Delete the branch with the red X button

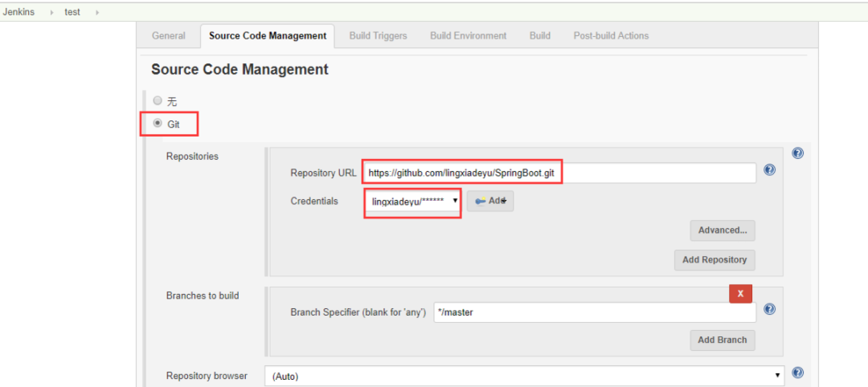tap(740, 294)
